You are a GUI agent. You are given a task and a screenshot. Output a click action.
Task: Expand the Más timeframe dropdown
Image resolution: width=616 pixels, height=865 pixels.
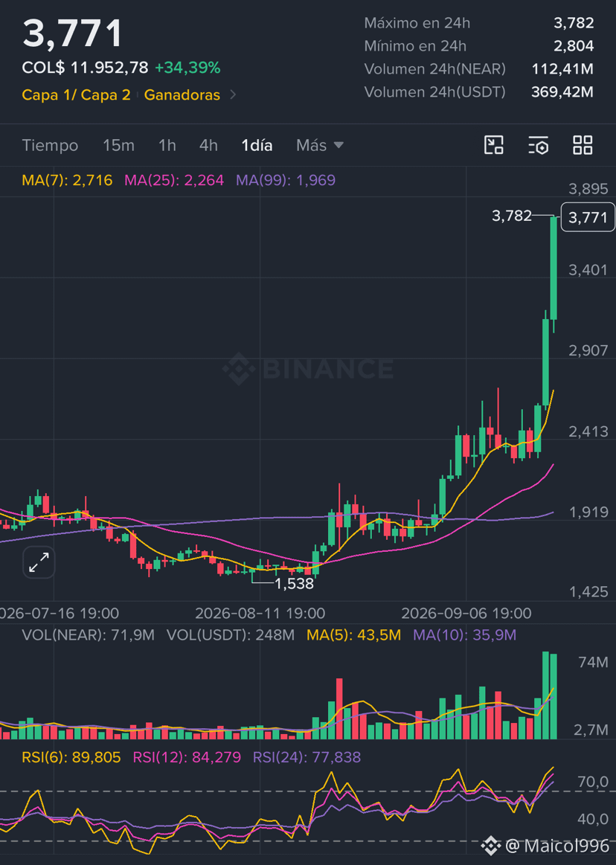click(320, 145)
